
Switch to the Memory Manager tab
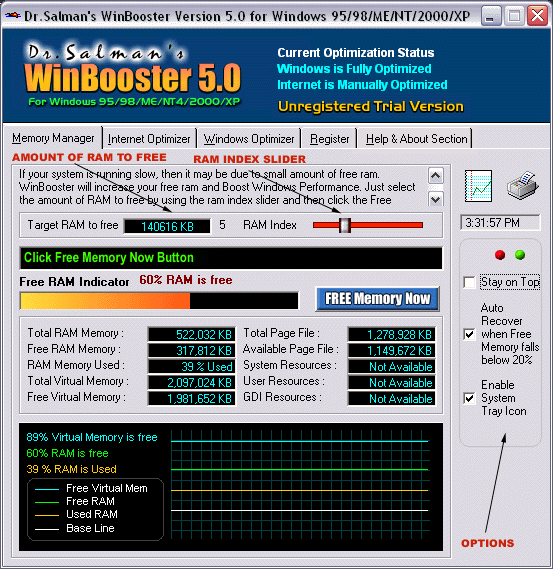coord(53,138)
